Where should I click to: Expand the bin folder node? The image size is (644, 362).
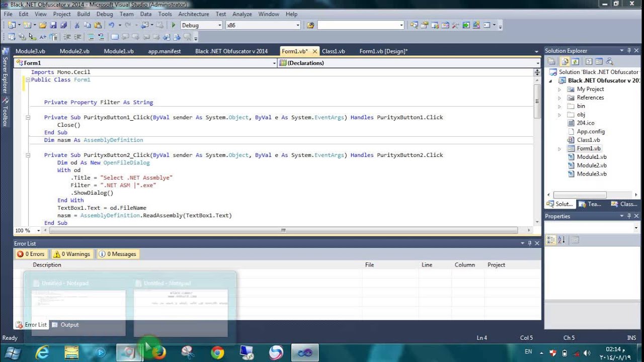559,106
